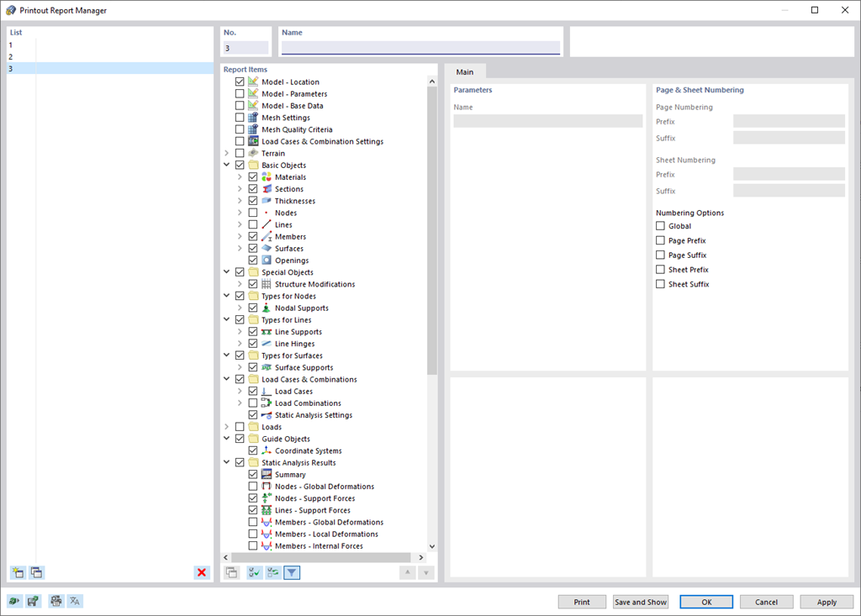Copy the selected report
This screenshot has width=861, height=616.
click(37, 572)
